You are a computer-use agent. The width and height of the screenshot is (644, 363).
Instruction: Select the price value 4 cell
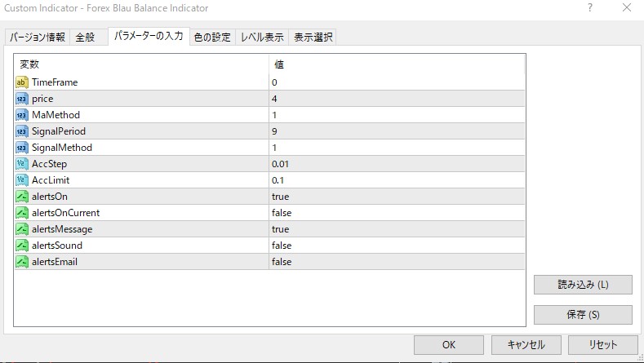point(397,99)
